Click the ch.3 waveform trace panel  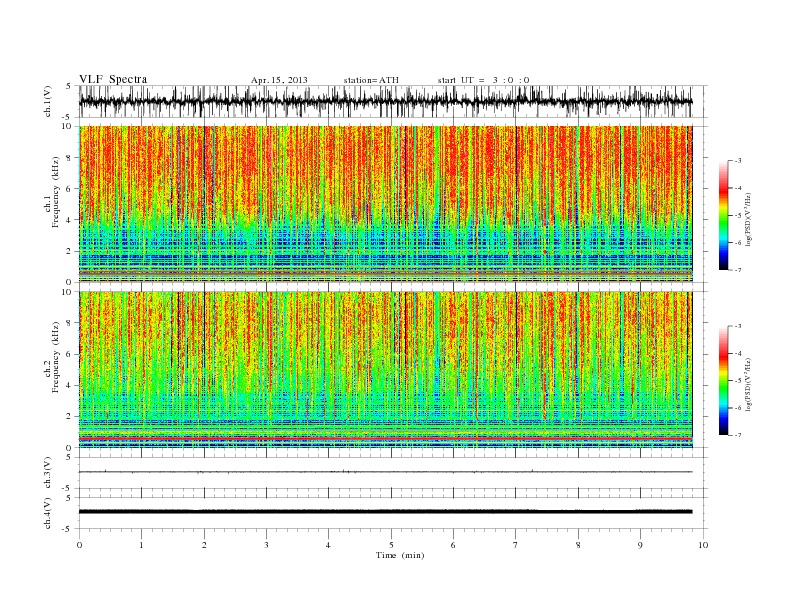[393, 473]
